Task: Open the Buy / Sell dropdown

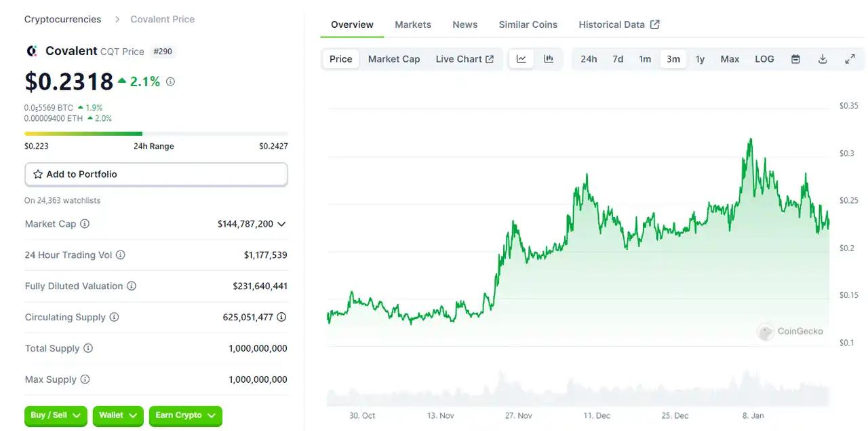Action: click(x=56, y=415)
